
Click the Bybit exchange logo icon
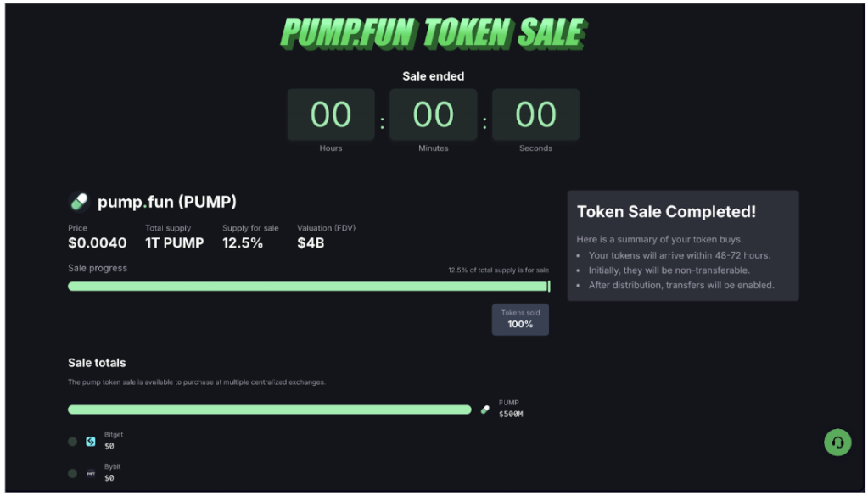91,474
